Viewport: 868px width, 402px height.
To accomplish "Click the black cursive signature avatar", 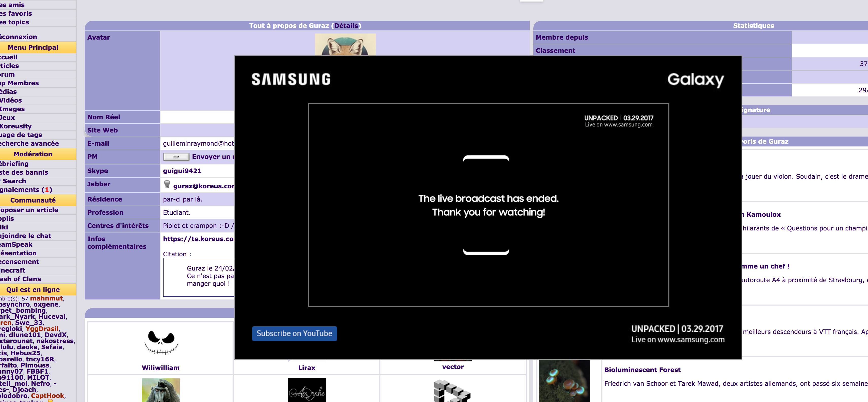I will [307, 390].
